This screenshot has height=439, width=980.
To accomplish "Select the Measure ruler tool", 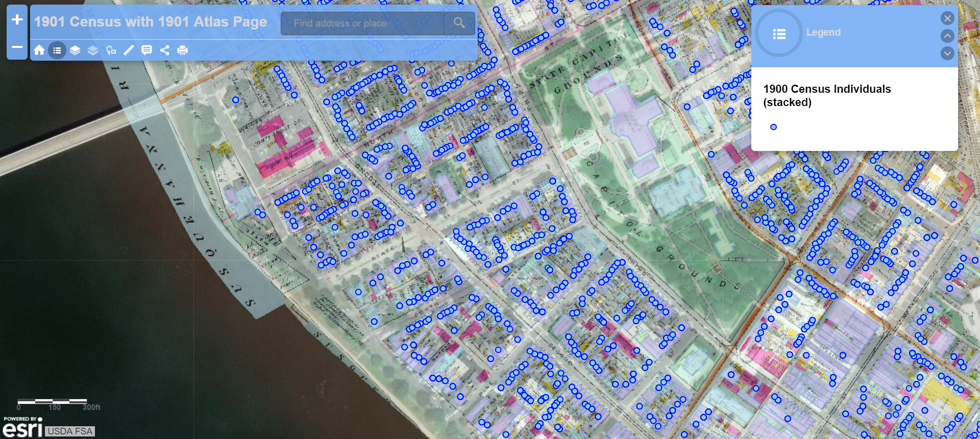I will click(129, 50).
